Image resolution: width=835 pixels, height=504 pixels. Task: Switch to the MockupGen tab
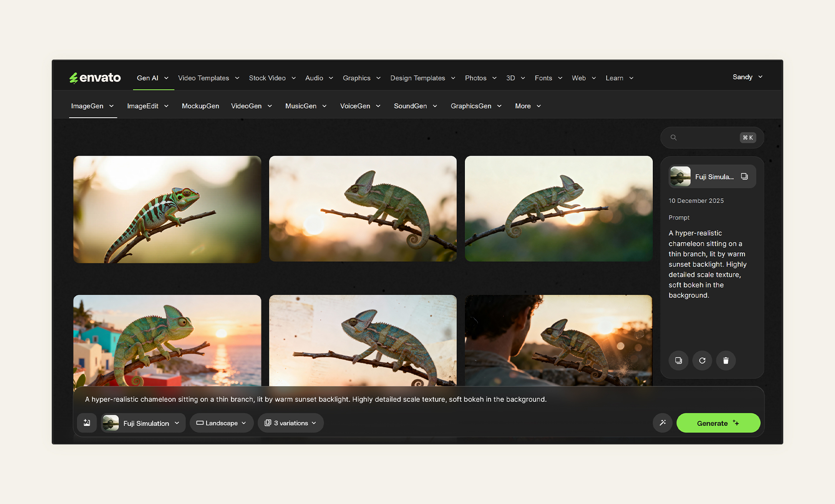coord(200,106)
